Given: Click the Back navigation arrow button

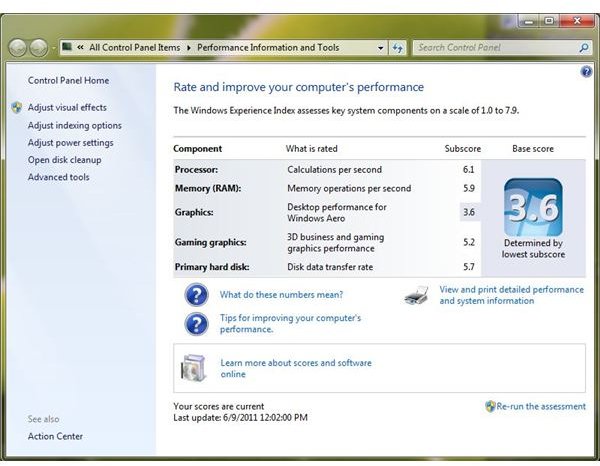Looking at the screenshot, I should coord(18,48).
